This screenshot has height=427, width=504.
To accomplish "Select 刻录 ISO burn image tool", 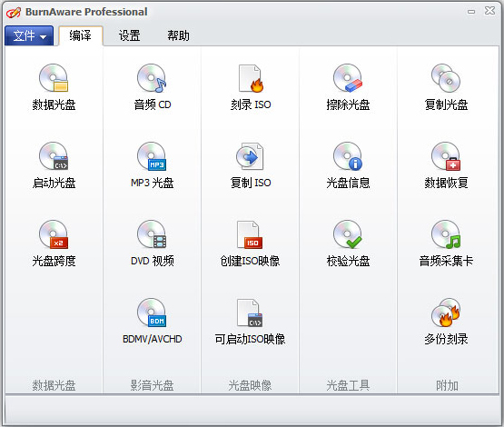I will tap(251, 87).
